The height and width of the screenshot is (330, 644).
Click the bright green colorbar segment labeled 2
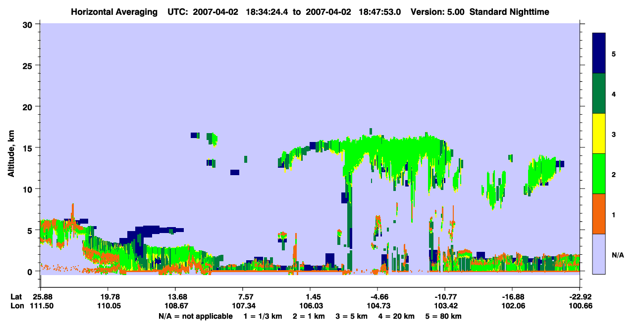click(x=599, y=174)
